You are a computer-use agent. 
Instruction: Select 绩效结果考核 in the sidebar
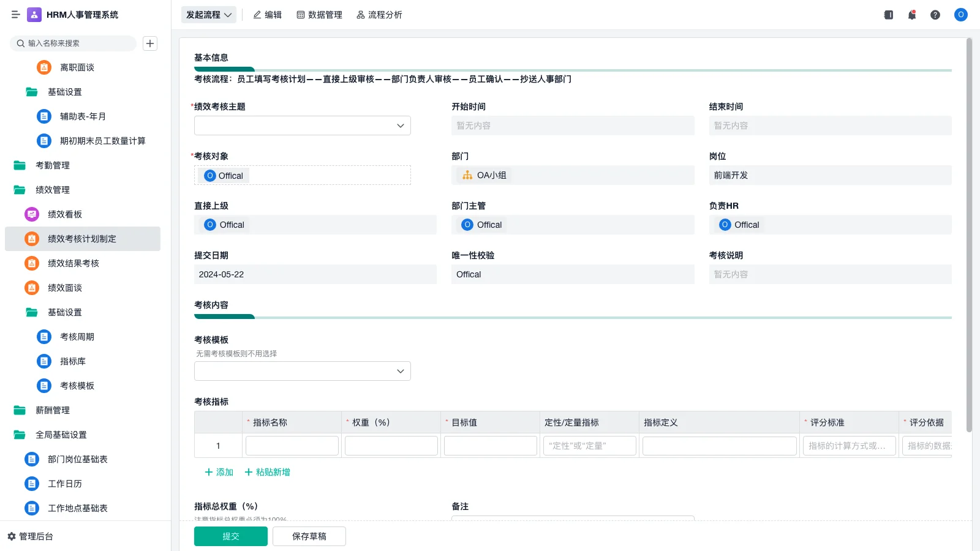pos(73,263)
